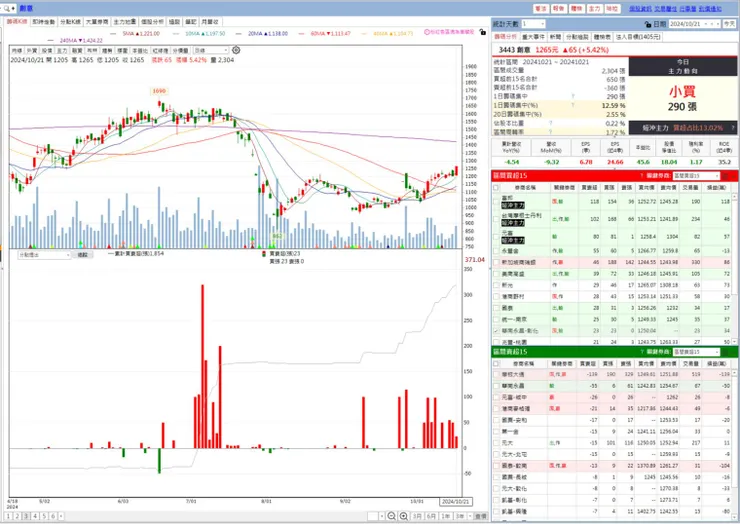Click scrollbar of the 區間買超15 table
Viewport: 740px width, 524px height.
pos(735,268)
